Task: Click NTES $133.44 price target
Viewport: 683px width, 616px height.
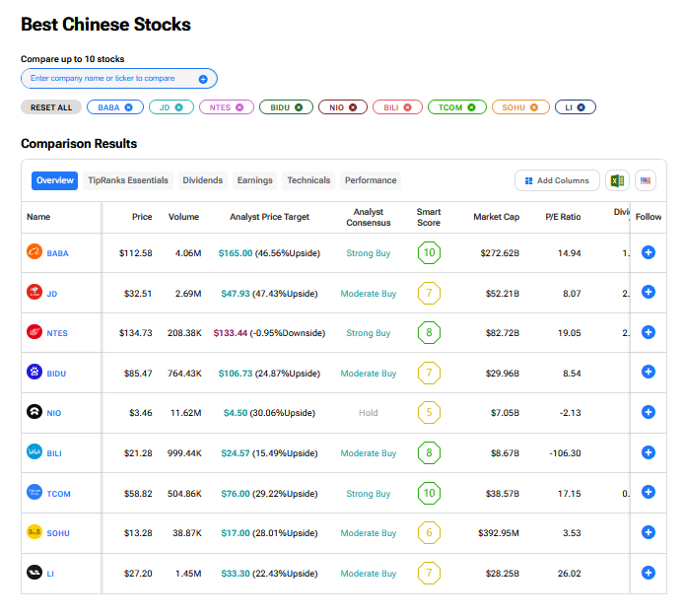Action: coord(230,333)
